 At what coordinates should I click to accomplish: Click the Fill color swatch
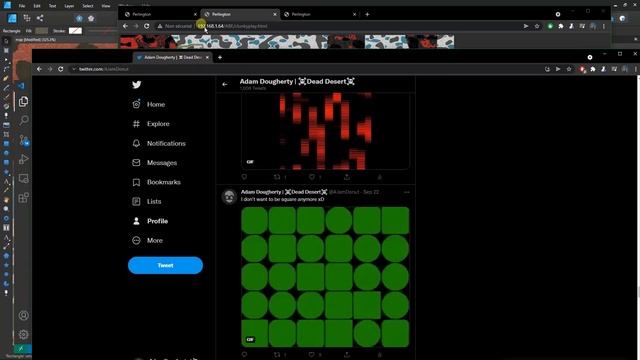[41, 31]
